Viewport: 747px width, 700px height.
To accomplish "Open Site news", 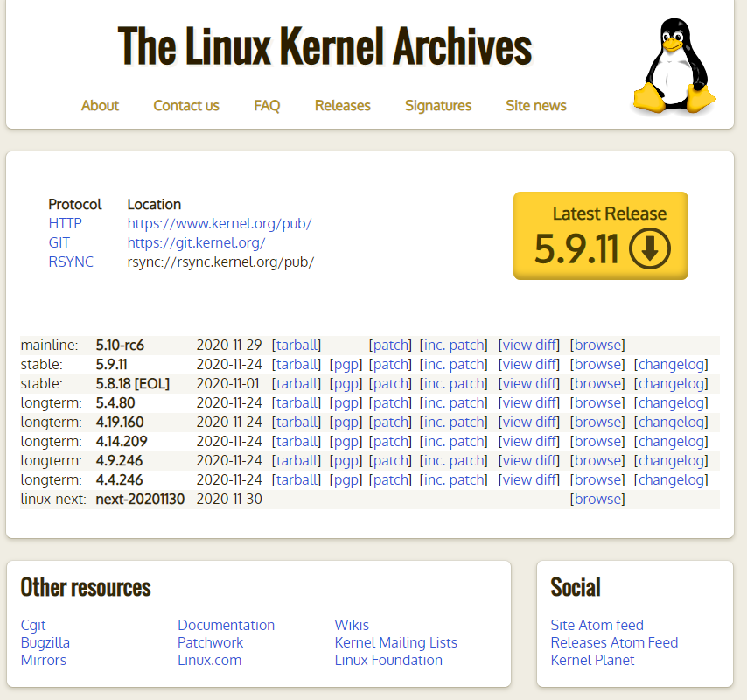I will click(536, 105).
